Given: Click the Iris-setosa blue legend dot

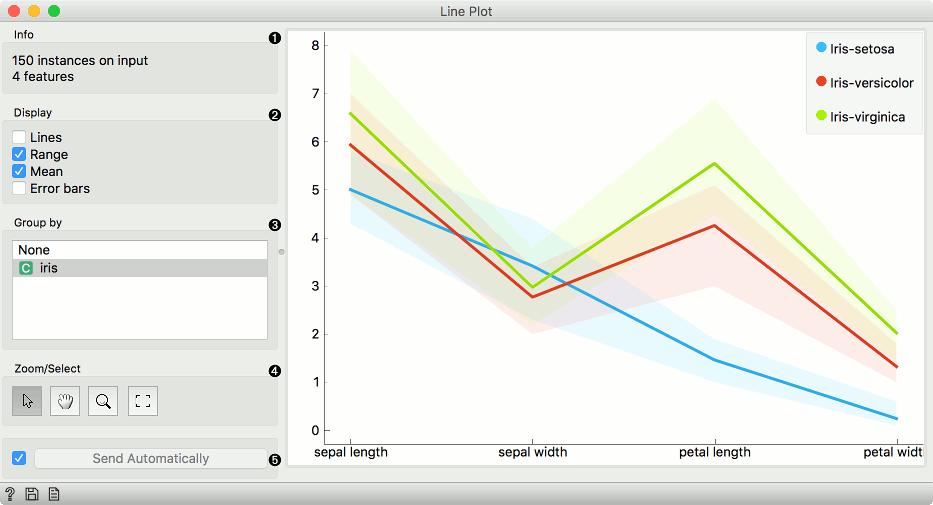Looking at the screenshot, I should pyautogui.click(x=822, y=48).
